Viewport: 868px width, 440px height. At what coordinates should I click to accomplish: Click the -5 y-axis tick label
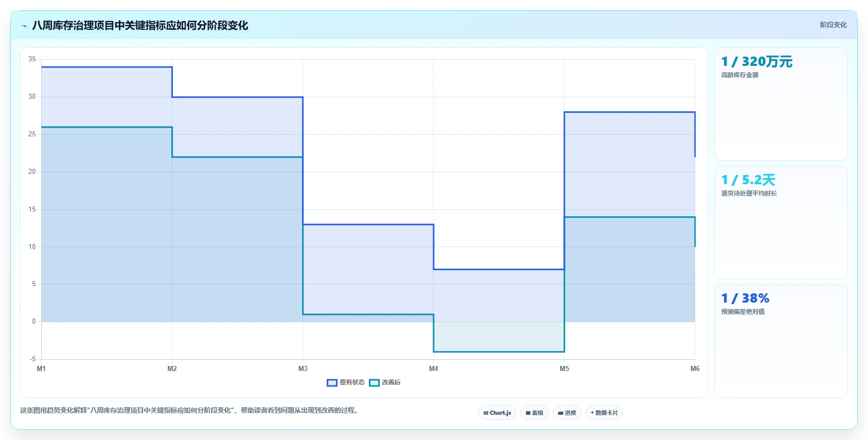[x=32, y=359]
